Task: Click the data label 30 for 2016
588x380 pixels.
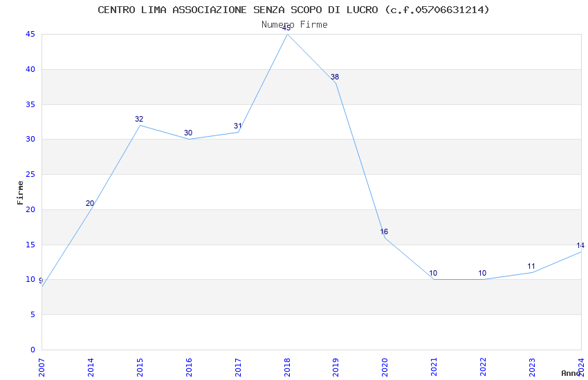Action: [x=188, y=133]
